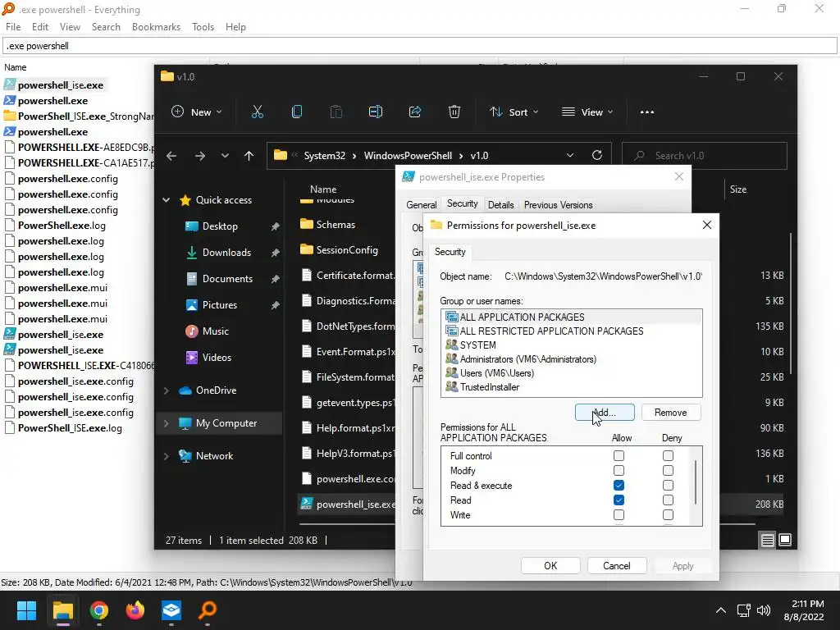This screenshot has height=630, width=840.
Task: Check Allow for Modify
Action: coord(619,470)
